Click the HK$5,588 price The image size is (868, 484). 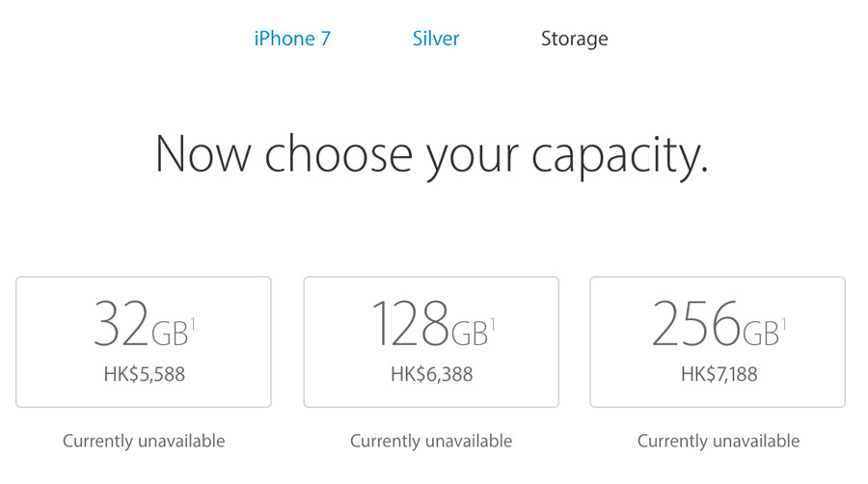pyautogui.click(x=144, y=374)
